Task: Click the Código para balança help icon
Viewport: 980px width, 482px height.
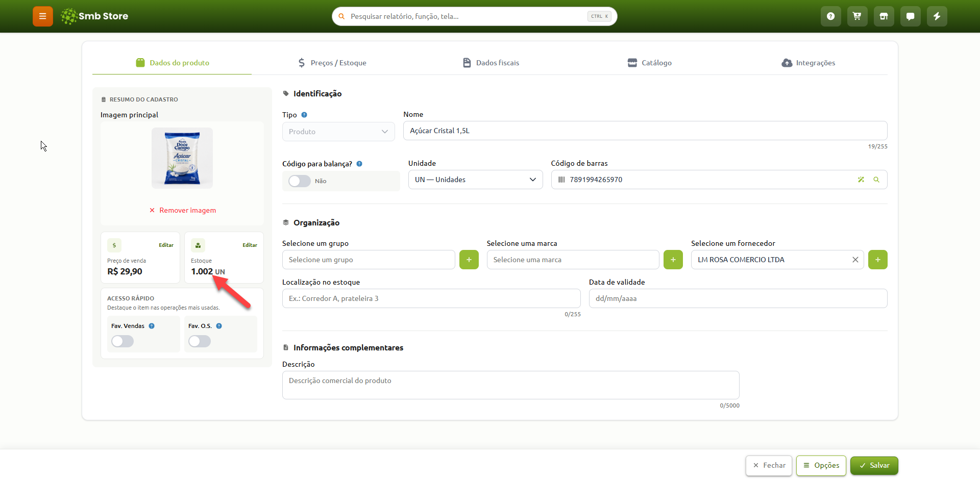Action: coord(359,164)
